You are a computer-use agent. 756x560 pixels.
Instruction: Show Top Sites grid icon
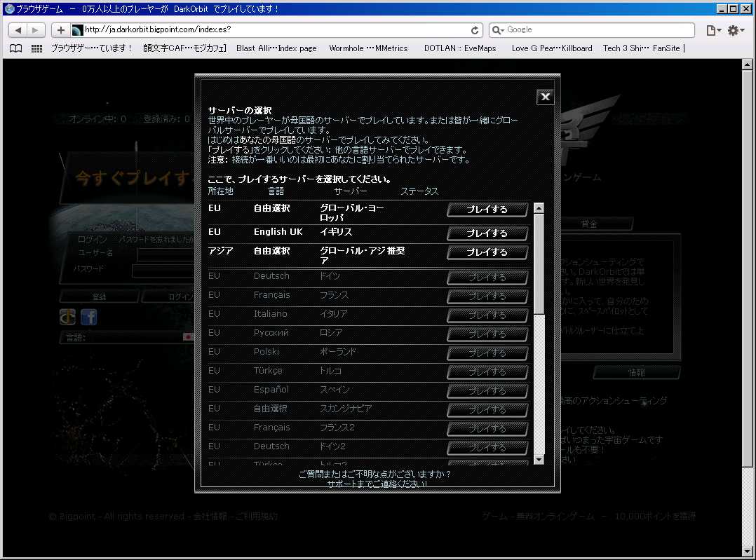click(x=36, y=48)
